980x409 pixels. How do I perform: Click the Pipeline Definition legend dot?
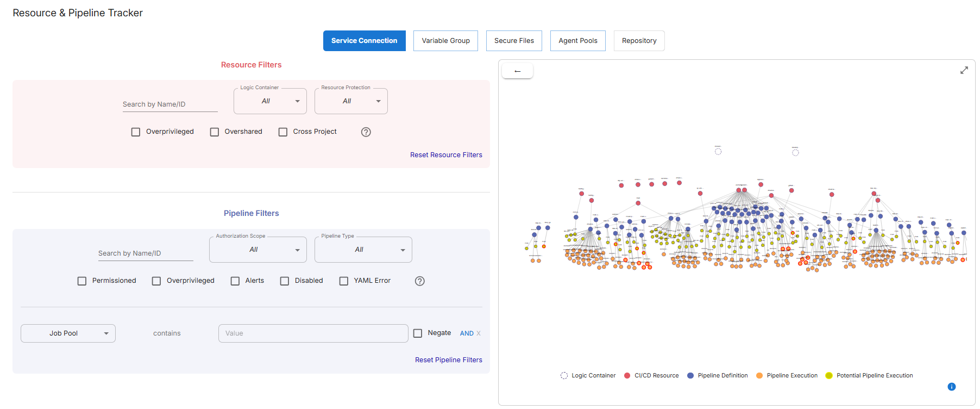(x=690, y=376)
